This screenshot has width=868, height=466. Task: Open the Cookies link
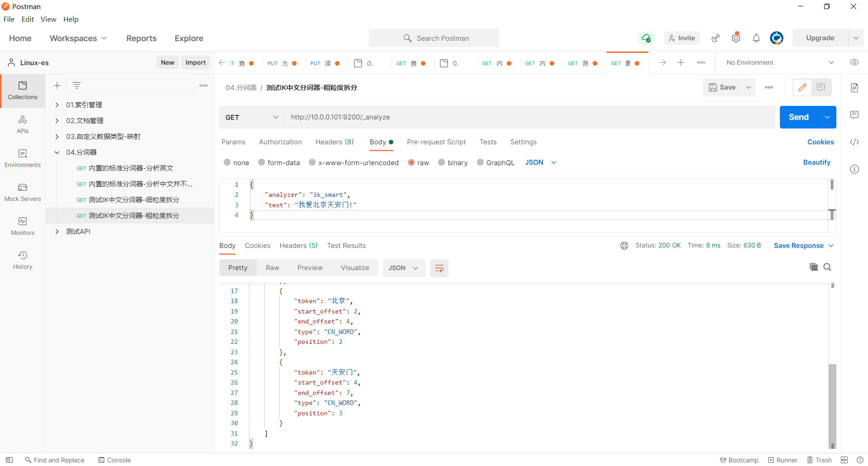click(821, 142)
